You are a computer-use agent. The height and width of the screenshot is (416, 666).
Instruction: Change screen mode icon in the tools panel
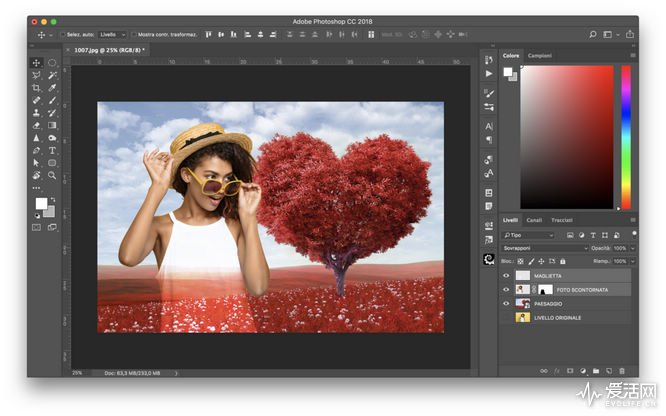tap(52, 227)
